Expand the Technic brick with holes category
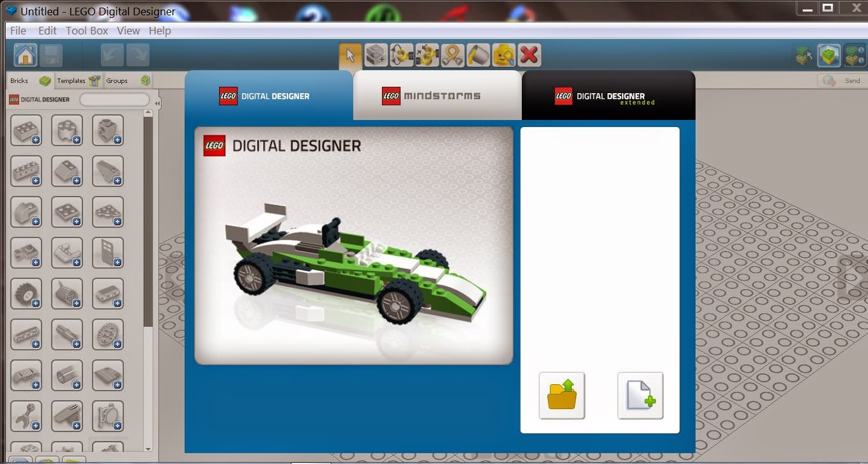This screenshot has height=464, width=868. 26,171
